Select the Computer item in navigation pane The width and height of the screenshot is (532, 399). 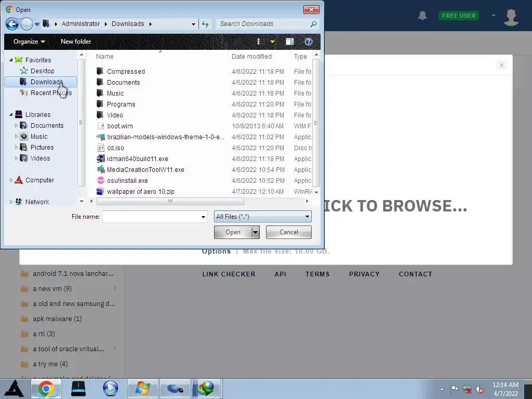pos(39,180)
